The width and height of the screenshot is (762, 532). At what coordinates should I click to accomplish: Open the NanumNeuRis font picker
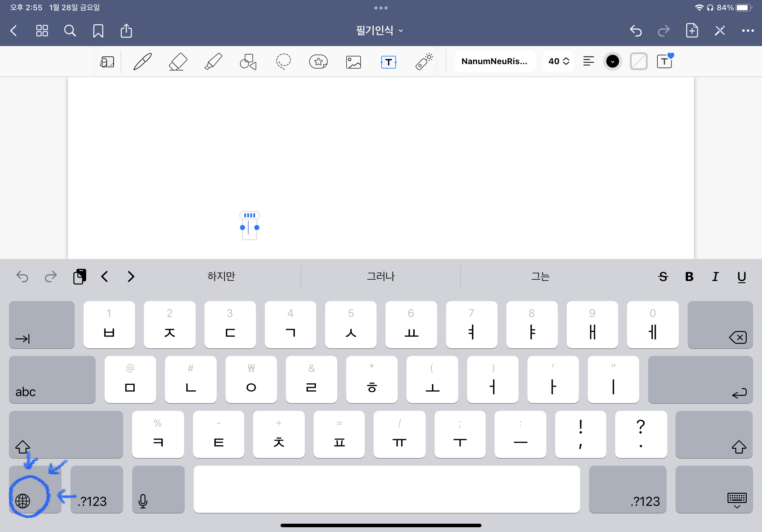tap(495, 61)
